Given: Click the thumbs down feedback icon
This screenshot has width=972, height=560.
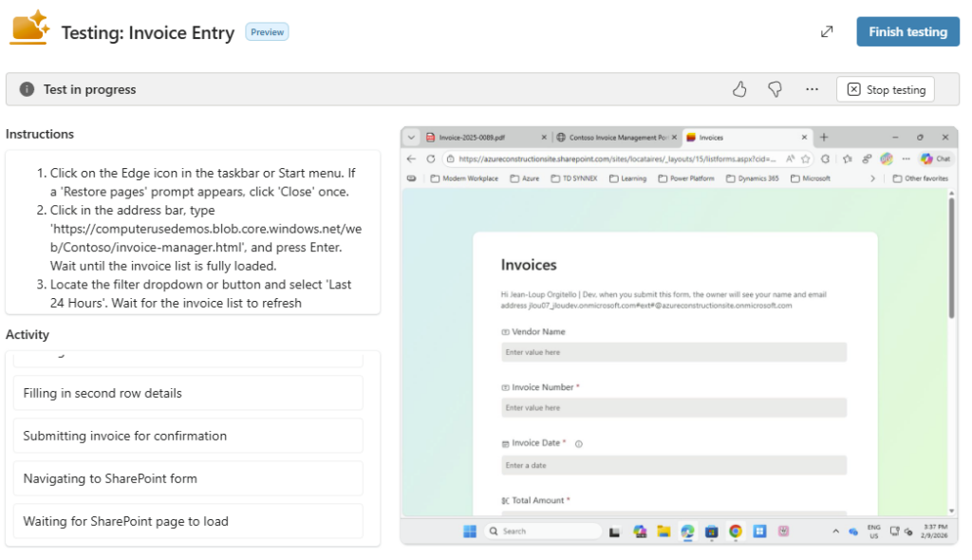Looking at the screenshot, I should (776, 89).
